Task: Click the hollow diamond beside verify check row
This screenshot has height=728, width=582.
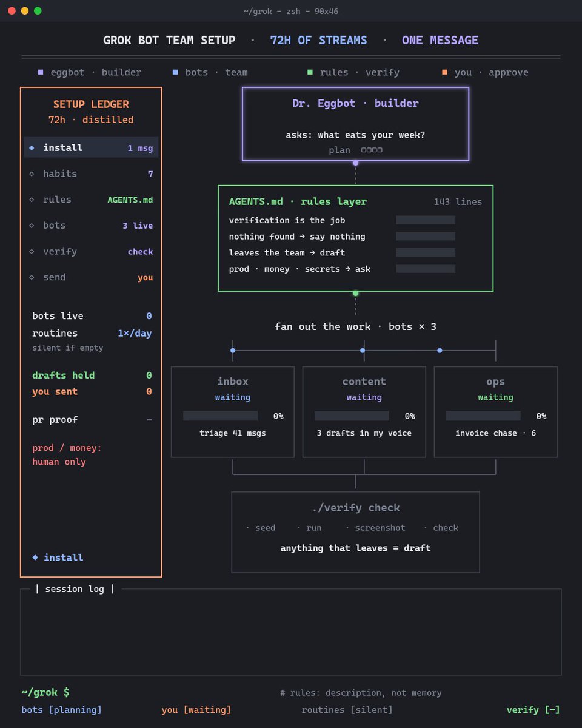Action: (x=32, y=251)
